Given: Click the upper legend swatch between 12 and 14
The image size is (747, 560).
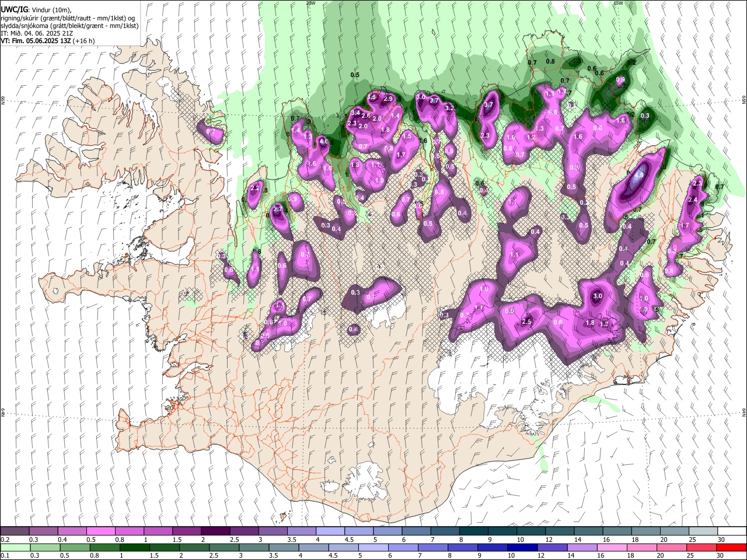Looking at the screenshot, I should 559,531.
